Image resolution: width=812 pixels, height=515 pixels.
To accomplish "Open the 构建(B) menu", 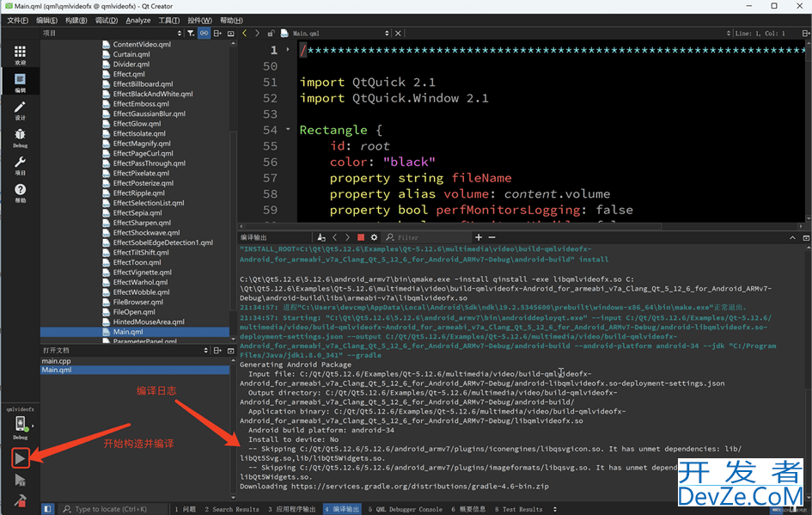I will 76,21.
